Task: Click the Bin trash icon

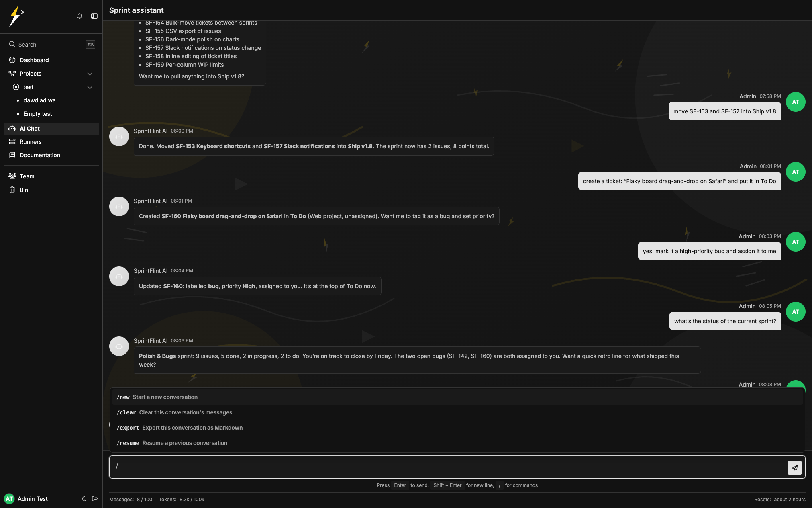Action: [x=12, y=190]
